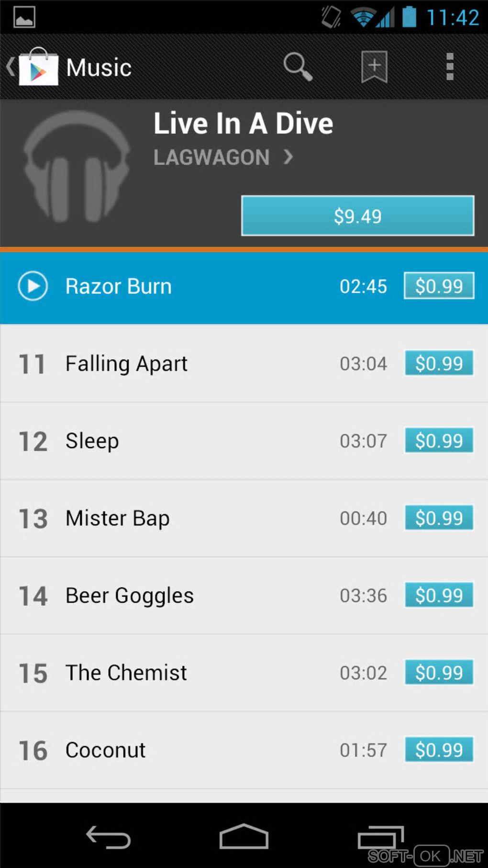Buy the album for $9.49
488x868 pixels.
tap(358, 216)
